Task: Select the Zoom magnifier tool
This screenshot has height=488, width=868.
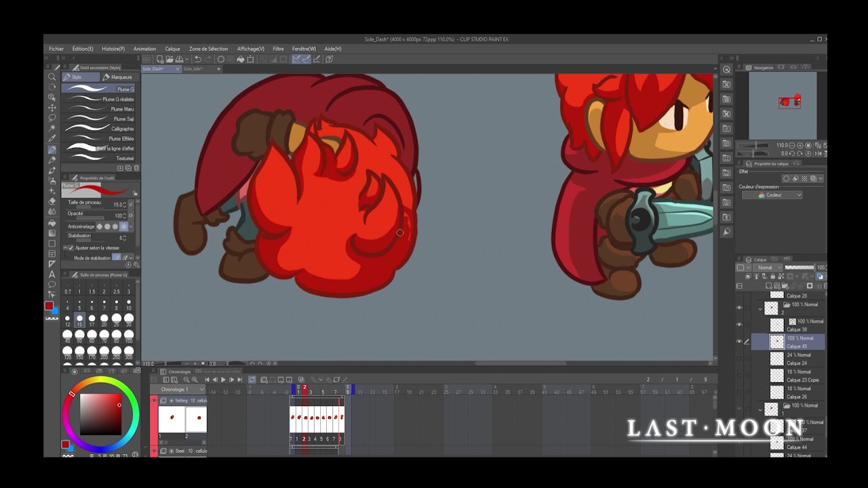Action: click(52, 77)
